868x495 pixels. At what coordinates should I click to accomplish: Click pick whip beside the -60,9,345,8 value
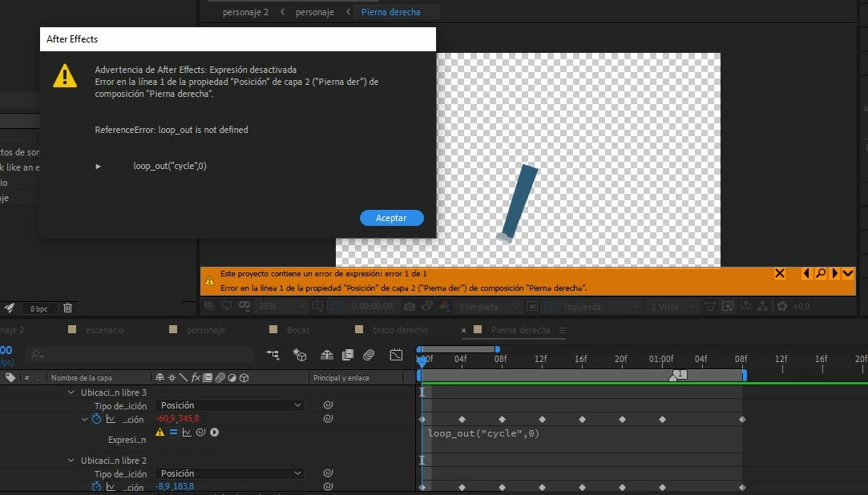(328, 419)
